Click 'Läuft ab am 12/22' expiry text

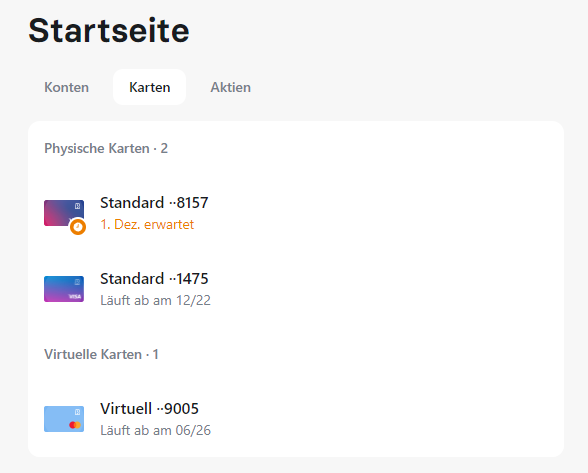click(155, 300)
